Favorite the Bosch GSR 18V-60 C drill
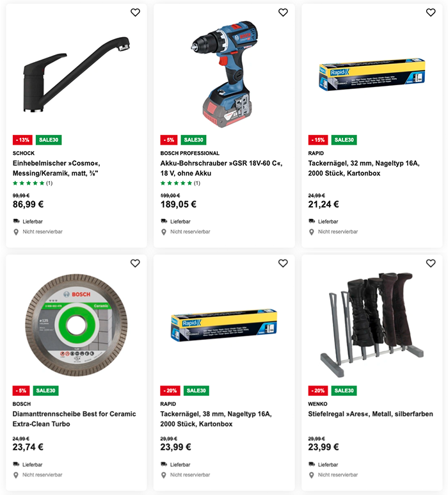The image size is (448, 495). 283,12
